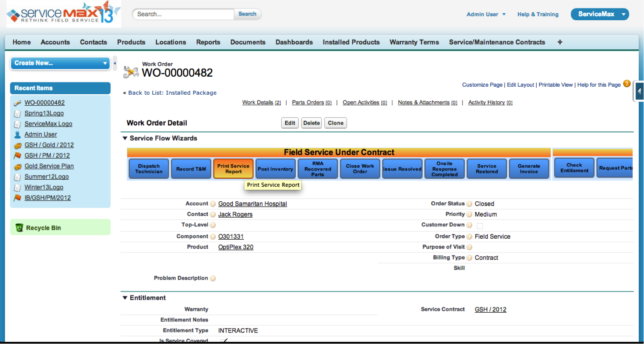Click the document icon beside Summer12Logo
This screenshot has width=644, height=344.
click(17, 177)
